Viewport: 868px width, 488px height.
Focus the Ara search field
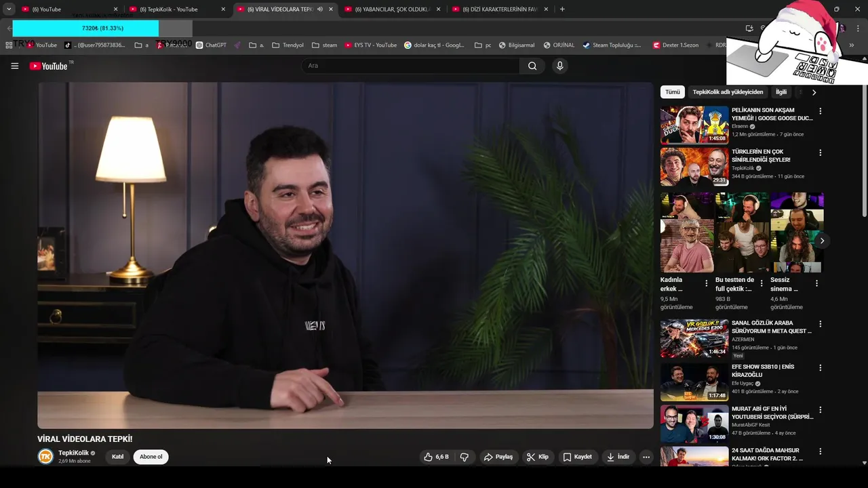click(x=410, y=66)
